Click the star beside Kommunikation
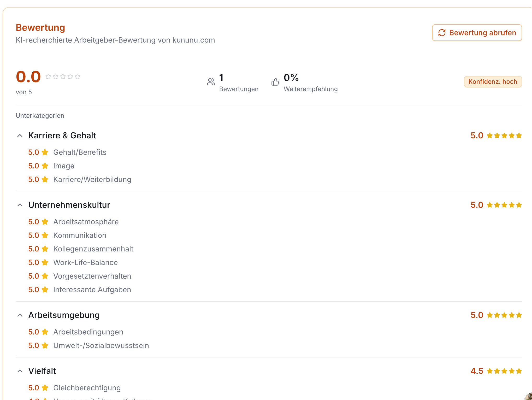Viewport: 532px width, 400px height. (45, 235)
